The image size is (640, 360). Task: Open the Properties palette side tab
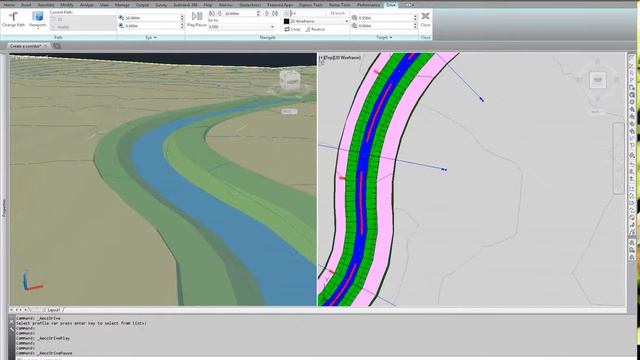(x=4, y=208)
